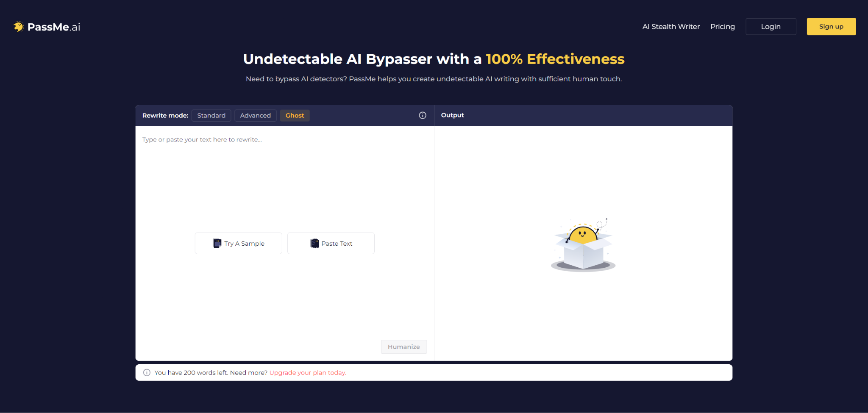Click the yellow Sign up button
Screen dimensions: 868x413
831,27
